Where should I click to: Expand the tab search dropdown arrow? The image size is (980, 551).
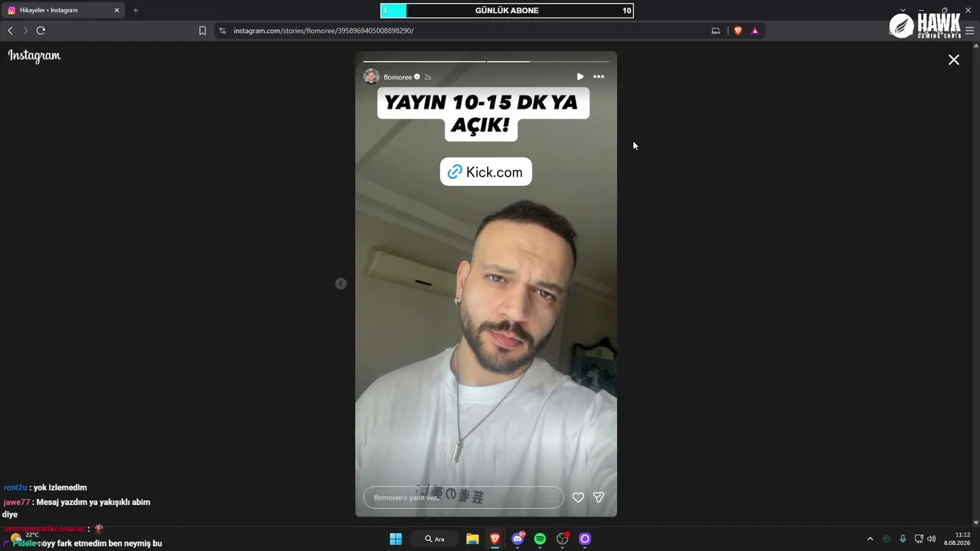coord(903,10)
